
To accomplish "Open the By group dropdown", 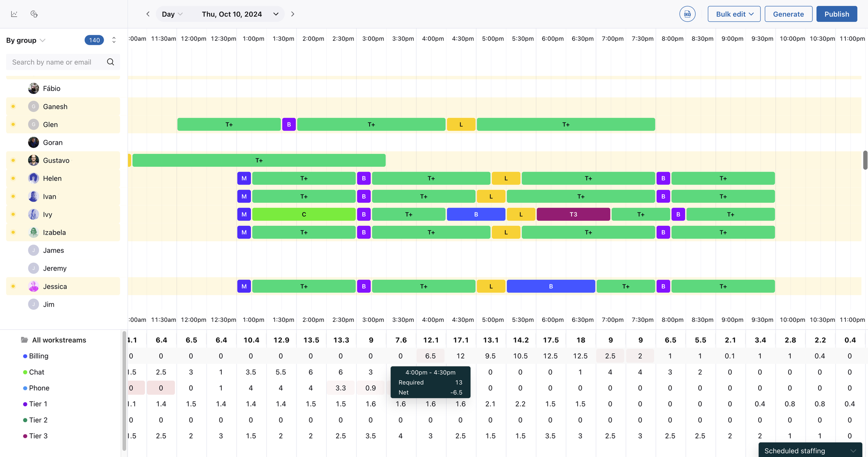I will [26, 40].
